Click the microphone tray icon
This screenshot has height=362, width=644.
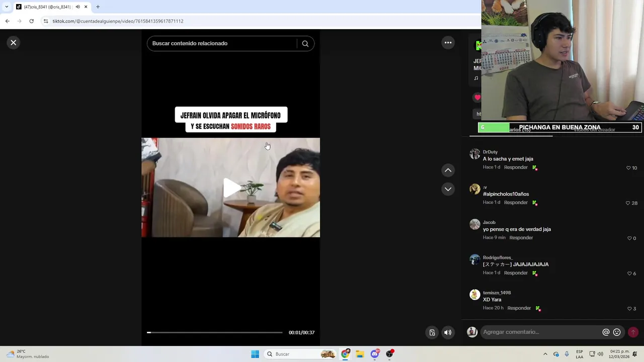click(x=567, y=354)
